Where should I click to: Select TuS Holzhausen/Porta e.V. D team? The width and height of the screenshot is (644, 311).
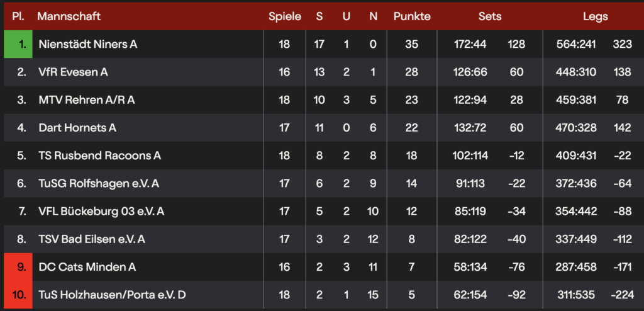coord(112,295)
